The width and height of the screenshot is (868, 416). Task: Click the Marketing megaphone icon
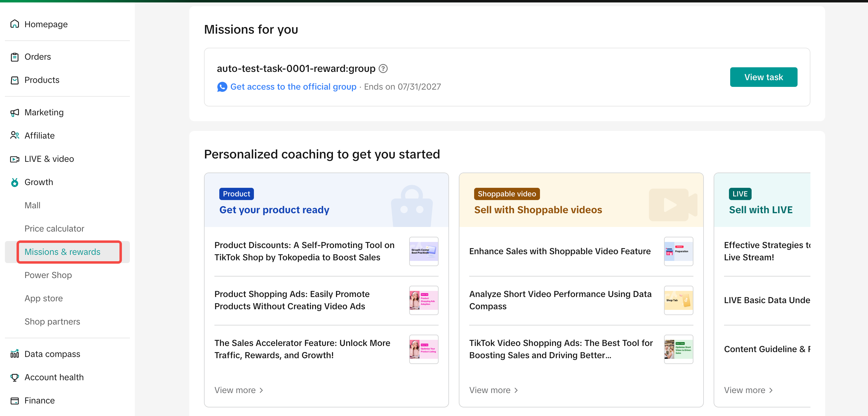pyautogui.click(x=14, y=113)
